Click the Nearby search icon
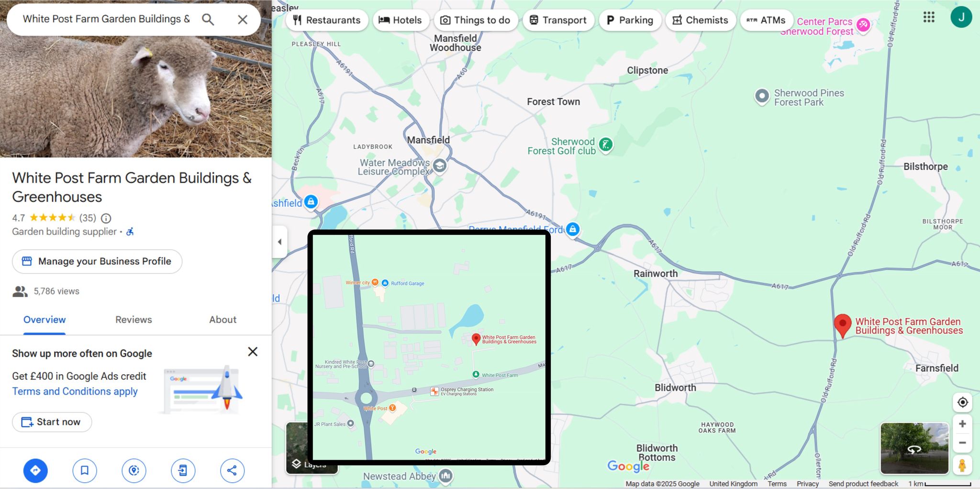The image size is (980, 489). [134, 470]
